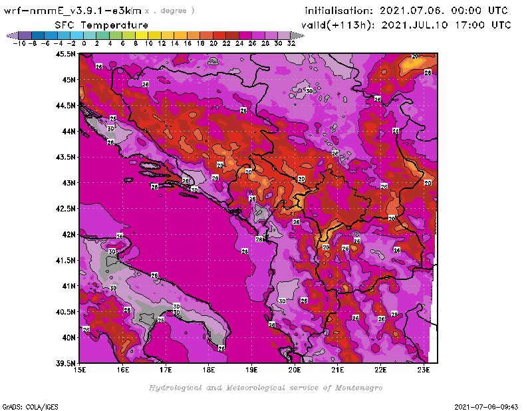532x411 pixels.
Task: Click the '45.5N' latitude axis label
Action: pos(65,54)
